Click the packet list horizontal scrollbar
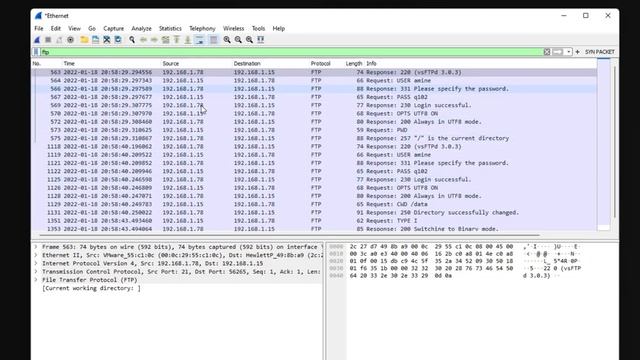 pyautogui.click(x=290, y=235)
